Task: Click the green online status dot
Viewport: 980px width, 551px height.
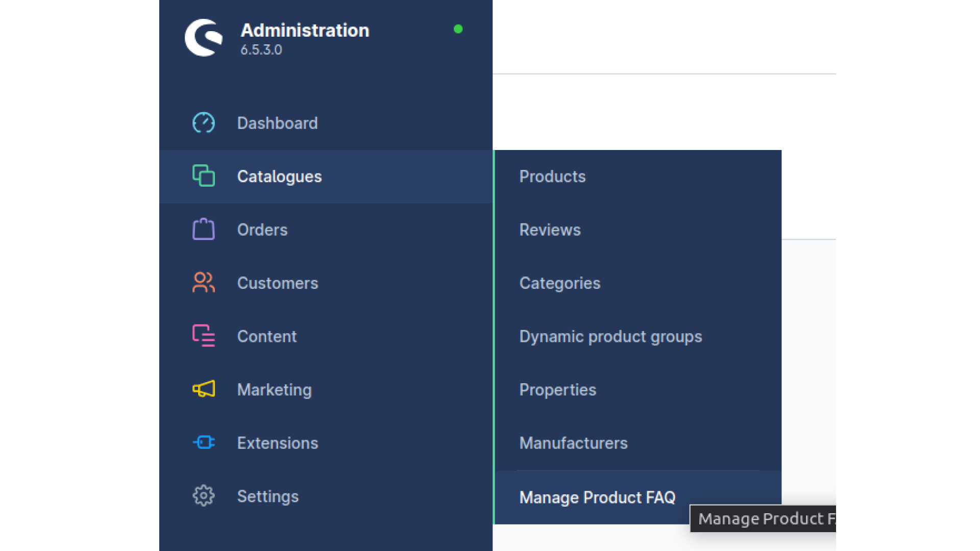Action: coord(458,29)
